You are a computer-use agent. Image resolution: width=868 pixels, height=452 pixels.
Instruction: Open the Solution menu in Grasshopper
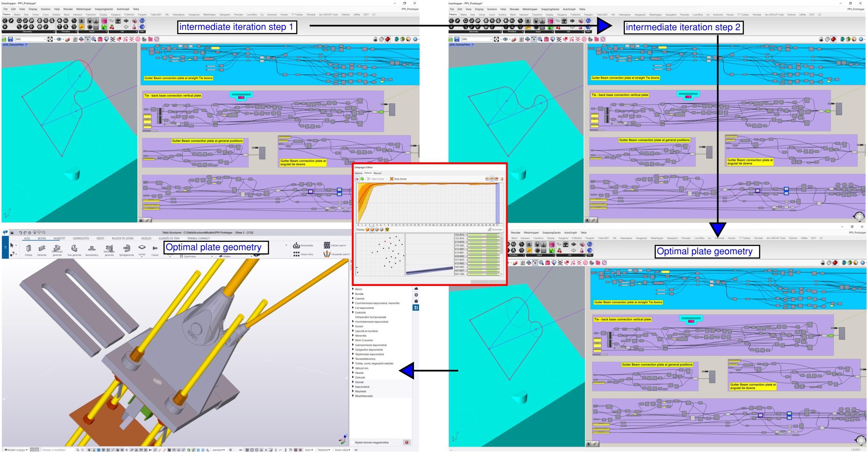click(45, 9)
